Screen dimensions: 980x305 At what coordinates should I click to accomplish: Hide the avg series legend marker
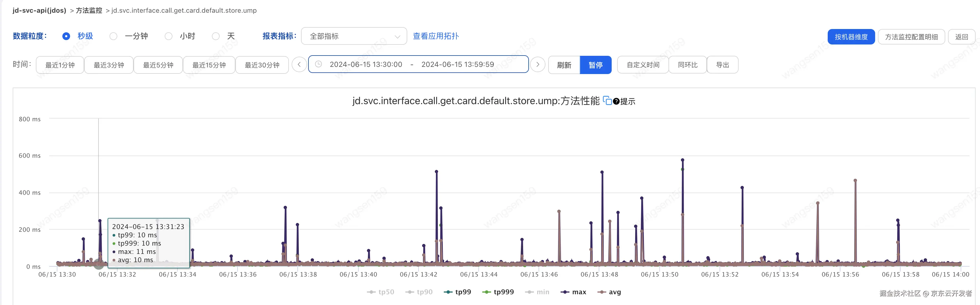pos(601,292)
